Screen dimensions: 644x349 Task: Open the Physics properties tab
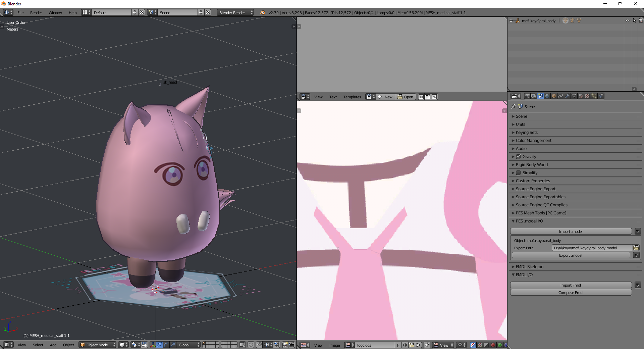click(x=601, y=96)
